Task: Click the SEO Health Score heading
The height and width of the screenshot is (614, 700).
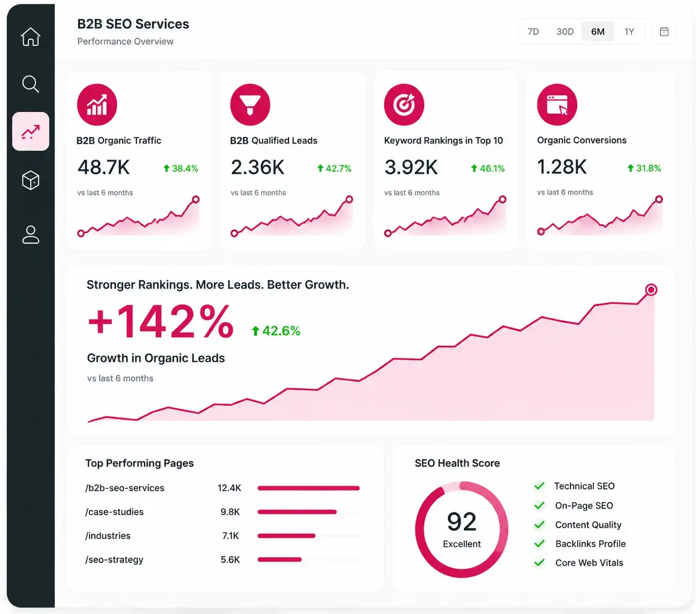Action: pyautogui.click(x=457, y=463)
